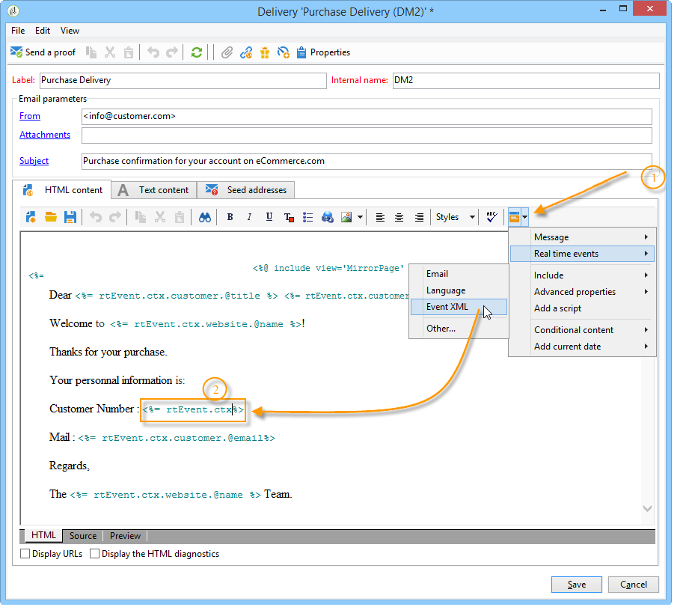The width and height of the screenshot is (692, 616).
Task: Click the Paste icon in top toolbar
Action: pos(129,52)
